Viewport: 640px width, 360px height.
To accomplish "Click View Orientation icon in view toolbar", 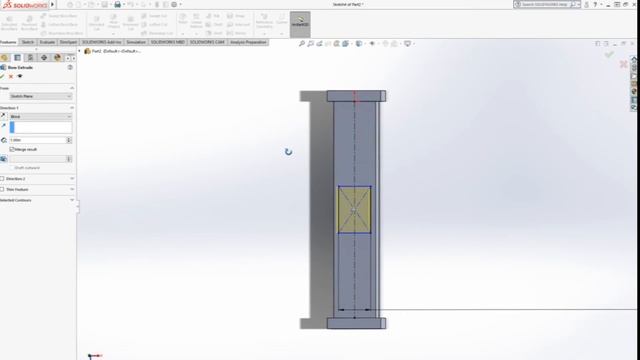I will point(345,44).
